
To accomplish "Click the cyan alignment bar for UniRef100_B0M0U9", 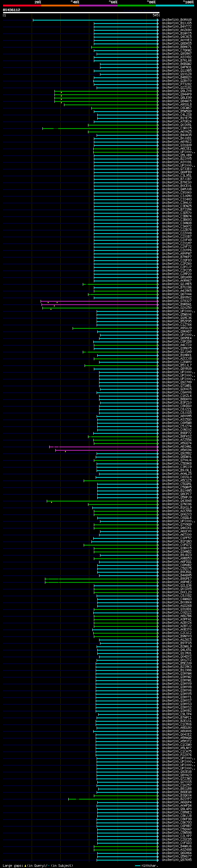I will 96,20.
